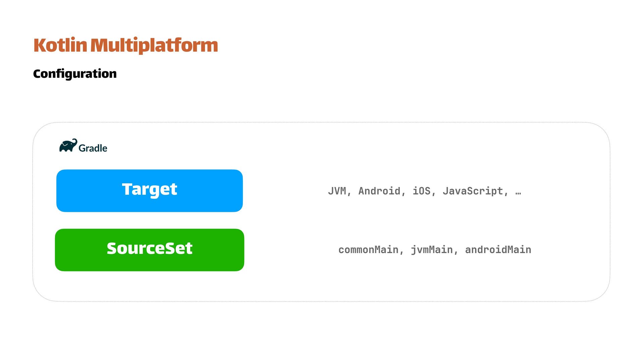Select the full list of targets line
The width and height of the screenshot is (644, 362).
pyautogui.click(x=424, y=191)
